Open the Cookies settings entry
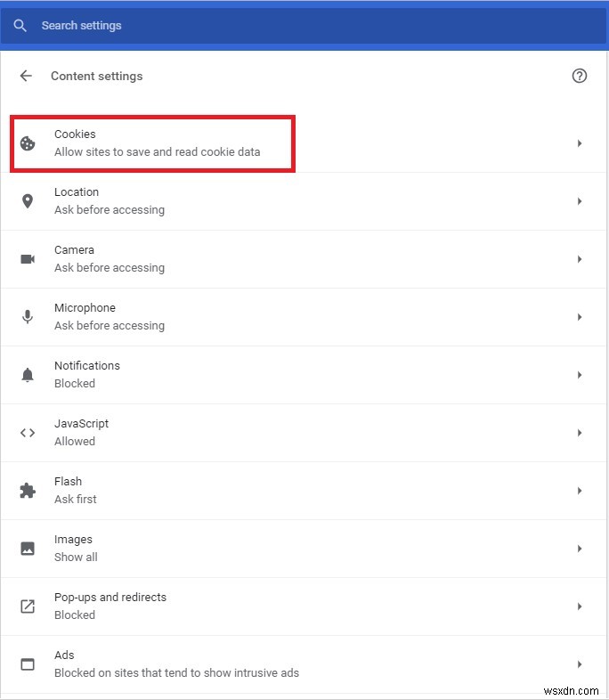Viewport: 609px width, 700px height. coord(304,143)
